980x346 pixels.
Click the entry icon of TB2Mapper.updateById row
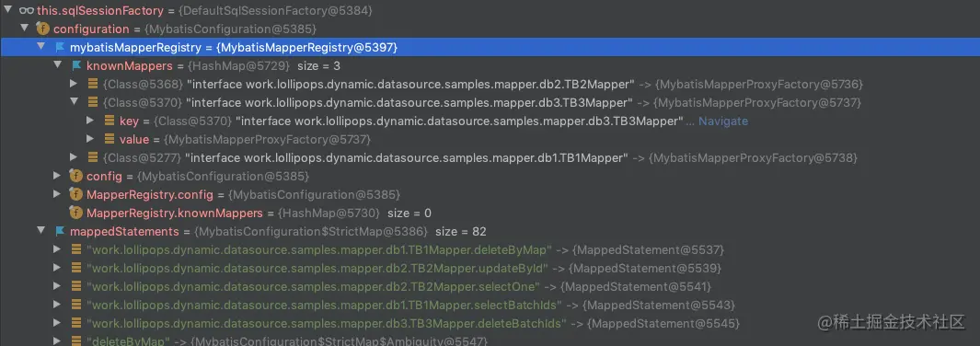(x=76, y=269)
